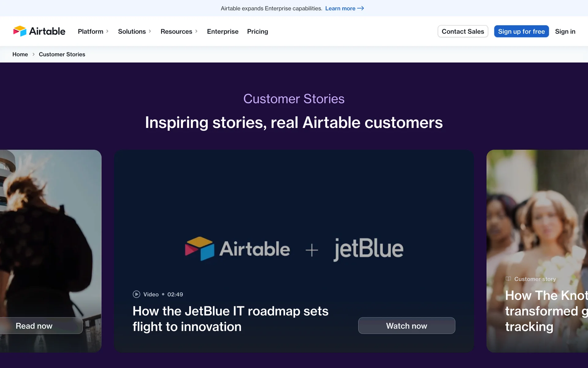Open the Solutions dropdown menu

point(134,31)
